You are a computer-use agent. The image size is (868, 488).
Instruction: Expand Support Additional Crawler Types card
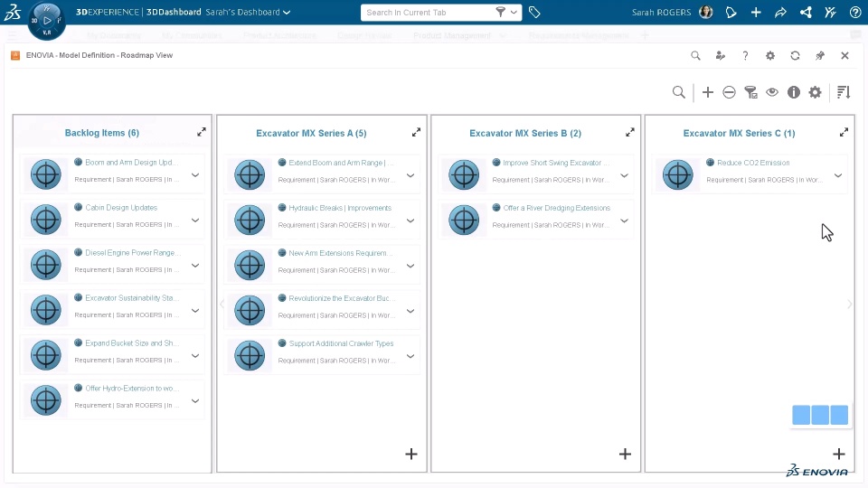(x=410, y=356)
